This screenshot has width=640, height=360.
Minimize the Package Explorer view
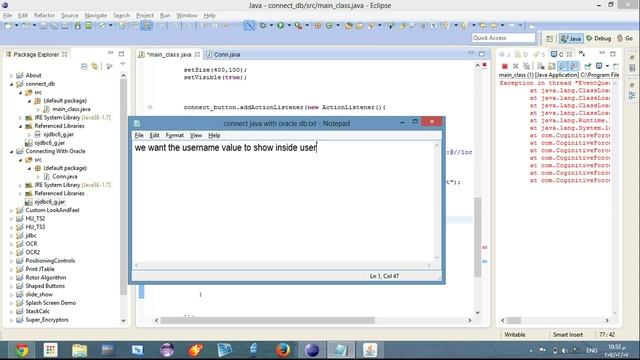[110, 53]
